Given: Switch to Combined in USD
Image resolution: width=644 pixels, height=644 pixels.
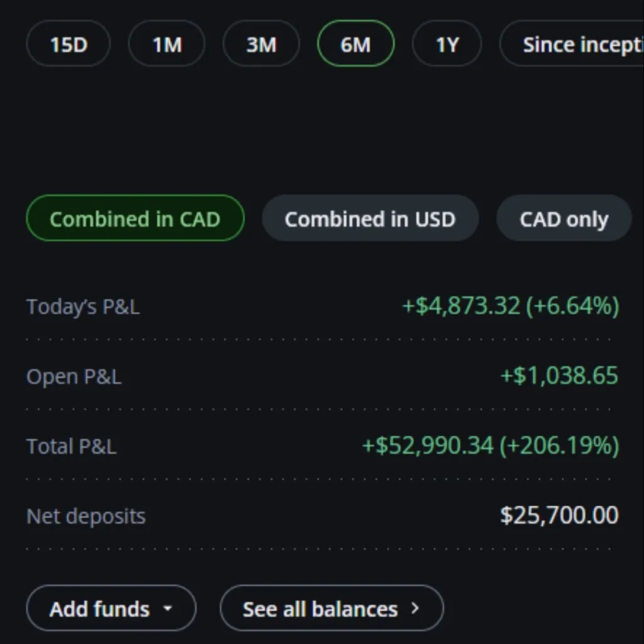Looking at the screenshot, I should pyautogui.click(x=370, y=218).
